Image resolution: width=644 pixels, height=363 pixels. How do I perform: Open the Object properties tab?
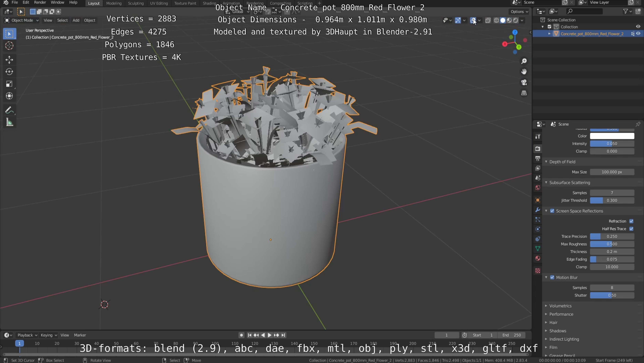pyautogui.click(x=538, y=200)
